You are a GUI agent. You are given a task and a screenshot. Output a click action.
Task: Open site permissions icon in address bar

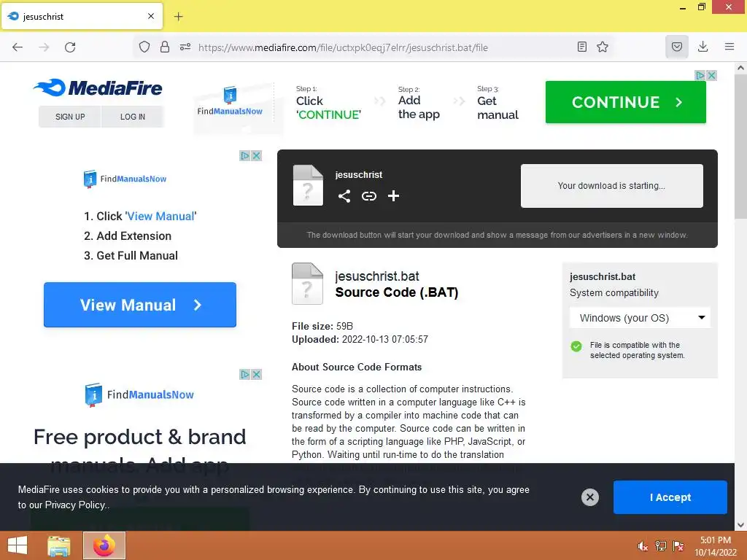point(185,47)
